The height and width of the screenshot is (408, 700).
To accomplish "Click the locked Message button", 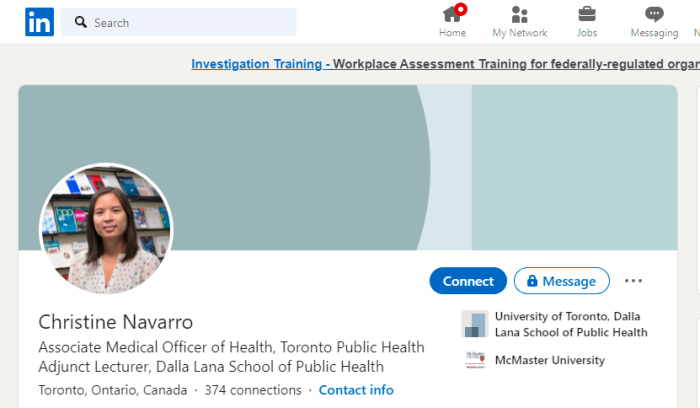I will [x=562, y=281].
